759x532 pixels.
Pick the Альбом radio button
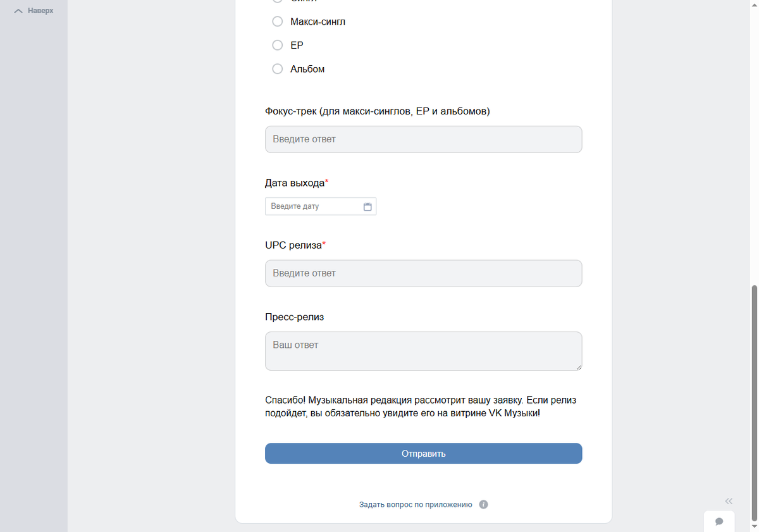point(277,69)
